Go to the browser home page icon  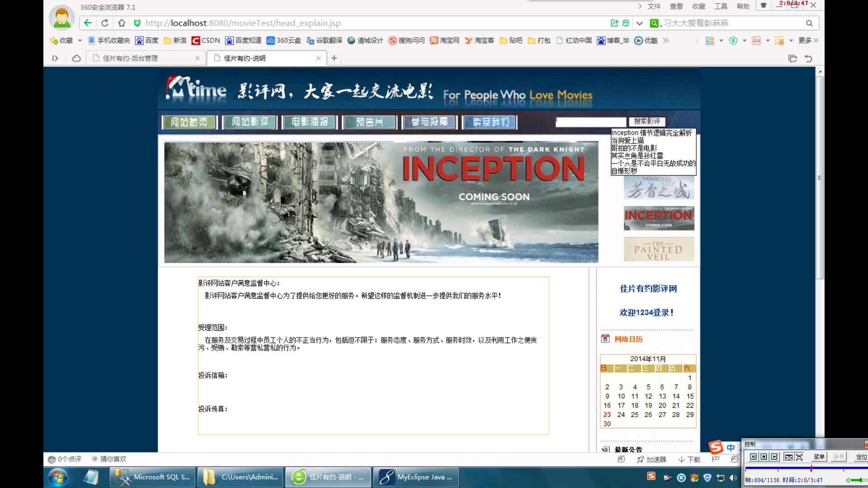pyautogui.click(x=122, y=23)
